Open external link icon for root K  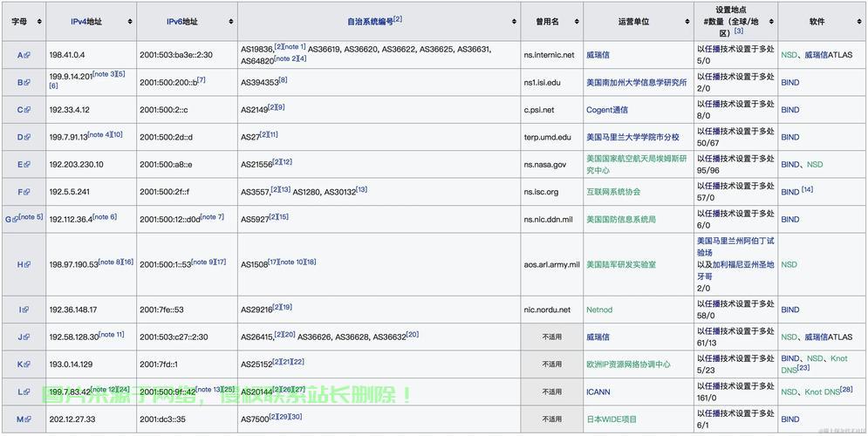(x=27, y=364)
